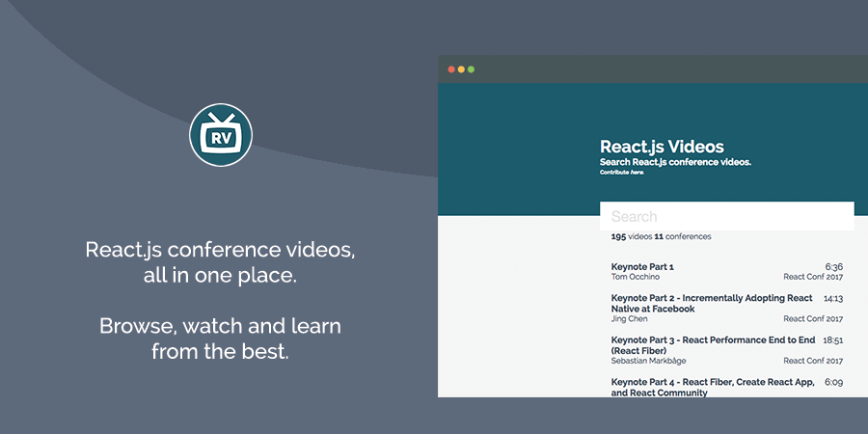Click the 18:51 duration label

pyautogui.click(x=832, y=340)
